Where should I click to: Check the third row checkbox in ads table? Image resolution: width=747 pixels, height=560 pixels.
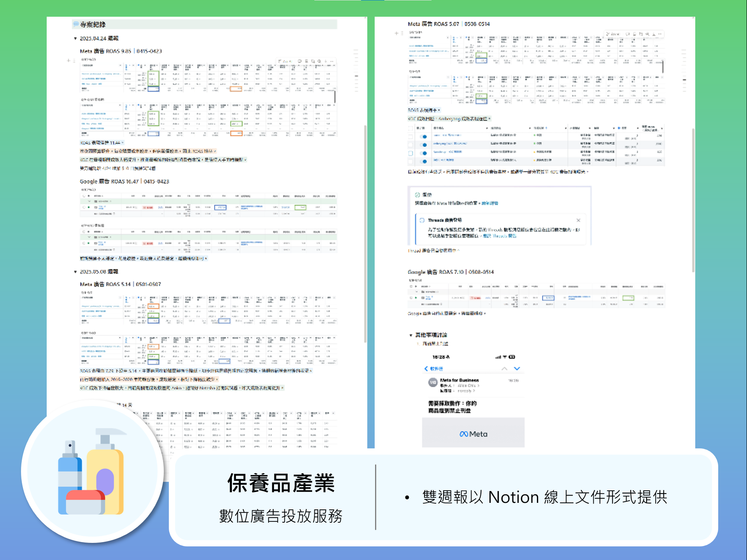pos(410,153)
